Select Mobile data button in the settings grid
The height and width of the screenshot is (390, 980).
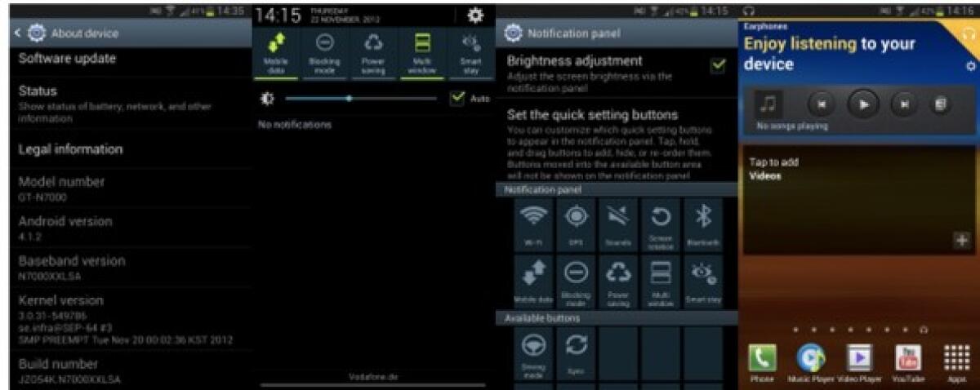532,280
